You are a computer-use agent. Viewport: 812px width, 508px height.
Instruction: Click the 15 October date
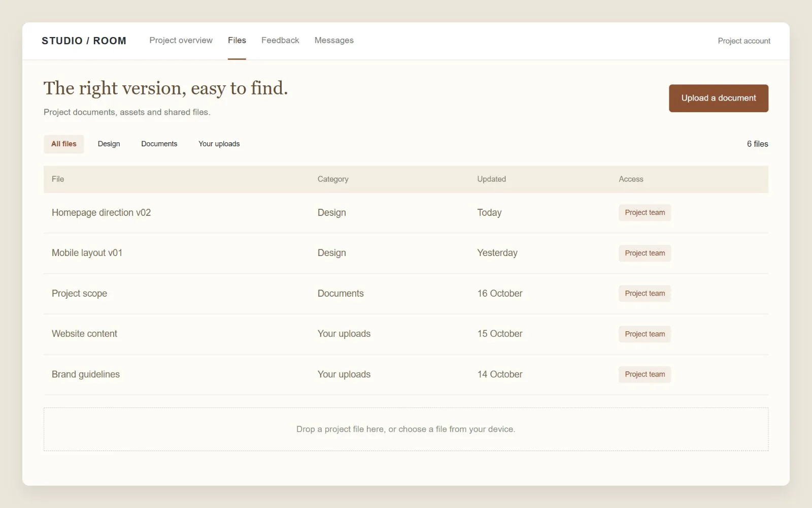click(500, 334)
